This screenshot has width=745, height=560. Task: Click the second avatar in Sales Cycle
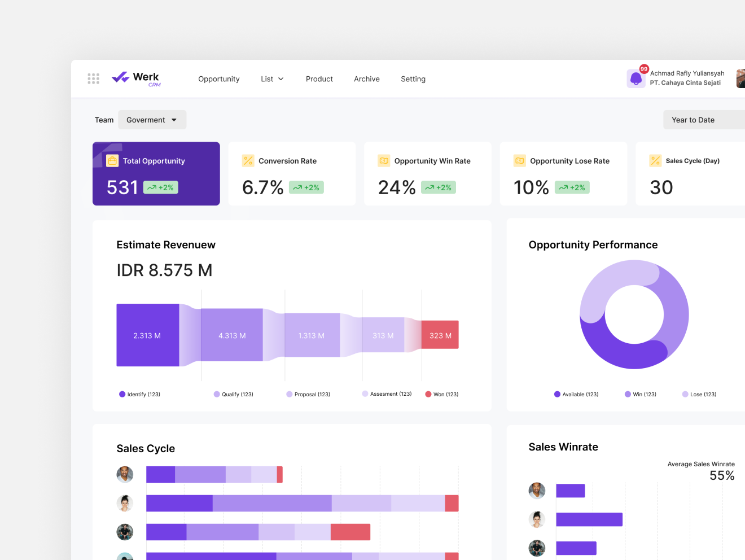coord(125,503)
